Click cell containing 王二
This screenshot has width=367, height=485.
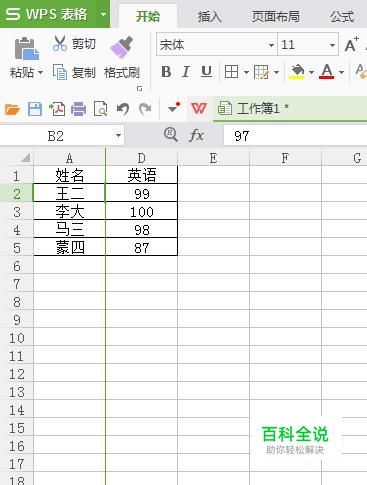(69, 193)
